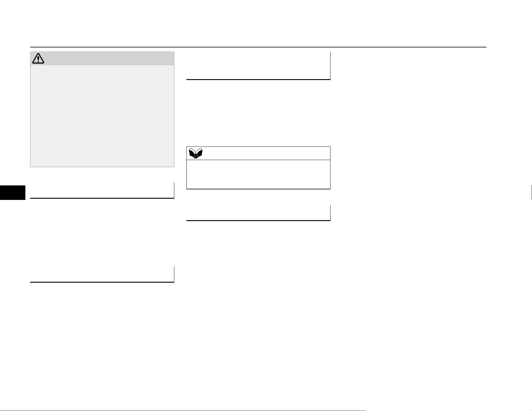Click the horizontal rule at the top of the page
This screenshot has width=532, height=411.
(x=258, y=47)
